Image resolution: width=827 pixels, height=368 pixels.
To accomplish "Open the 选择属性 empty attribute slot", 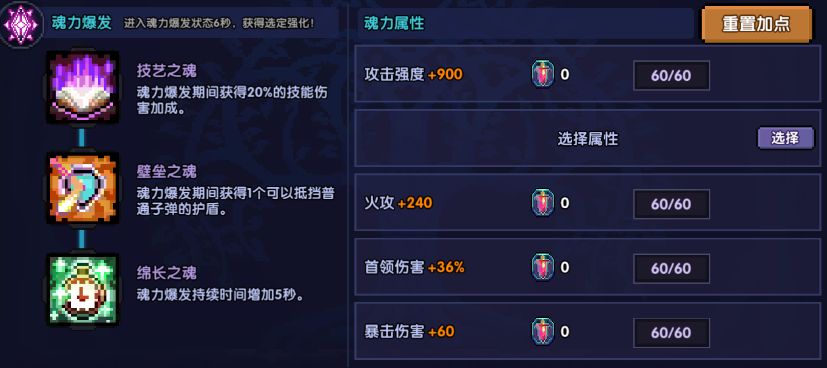I will coord(588,138).
